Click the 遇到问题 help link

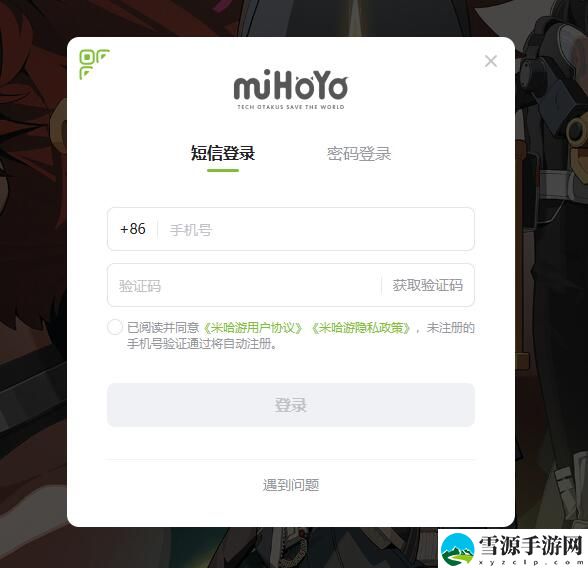(291, 485)
